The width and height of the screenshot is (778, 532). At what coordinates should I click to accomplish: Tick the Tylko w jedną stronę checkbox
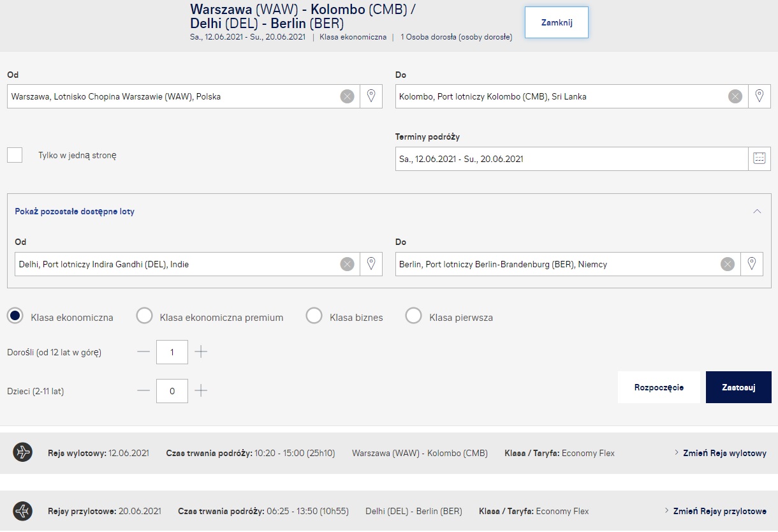(15, 155)
